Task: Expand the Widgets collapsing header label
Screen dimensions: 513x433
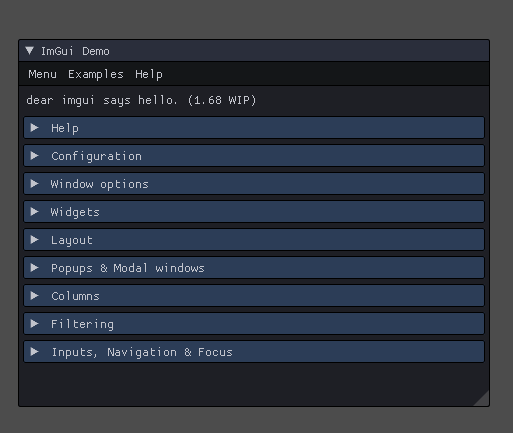Action: 75,212
